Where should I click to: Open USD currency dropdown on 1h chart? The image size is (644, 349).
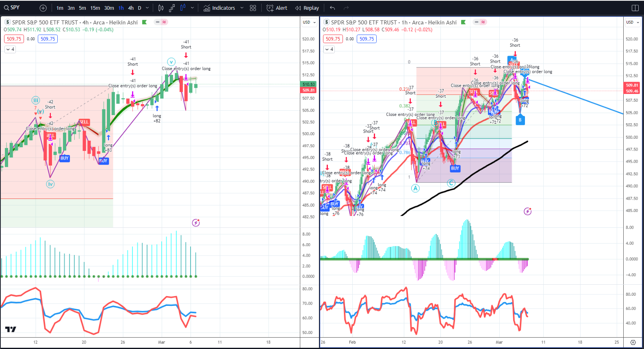[633, 22]
